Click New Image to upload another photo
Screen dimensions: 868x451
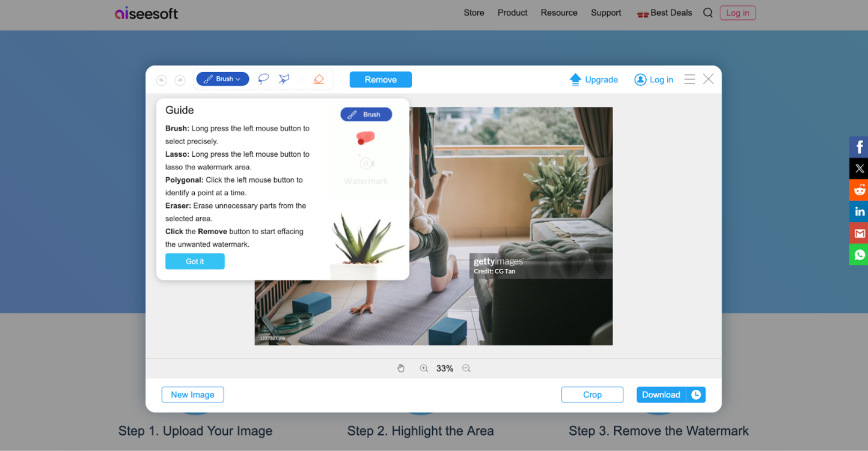(192, 395)
